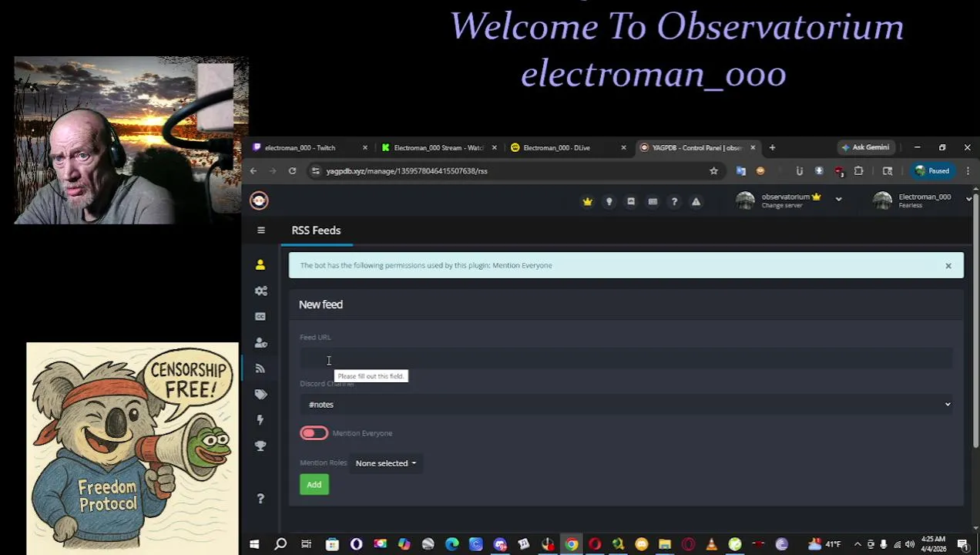Open Windows taskbar search
The width and height of the screenshot is (980, 555).
tap(280, 545)
